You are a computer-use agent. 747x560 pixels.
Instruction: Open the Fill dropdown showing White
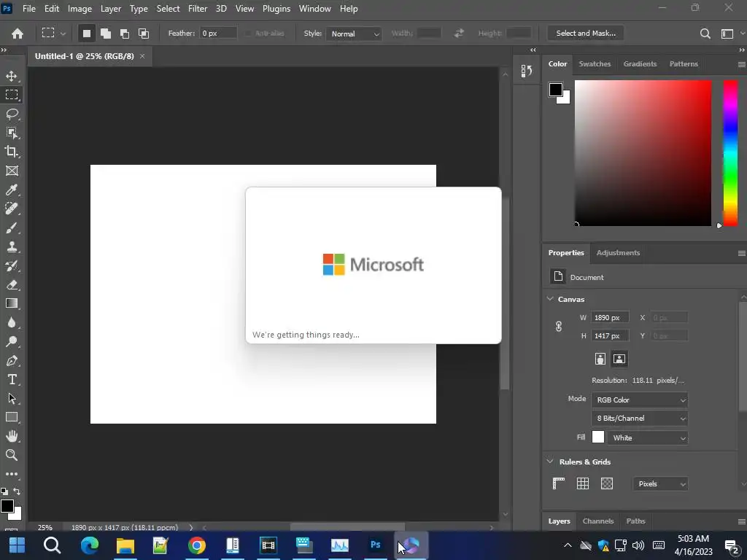[x=648, y=437]
